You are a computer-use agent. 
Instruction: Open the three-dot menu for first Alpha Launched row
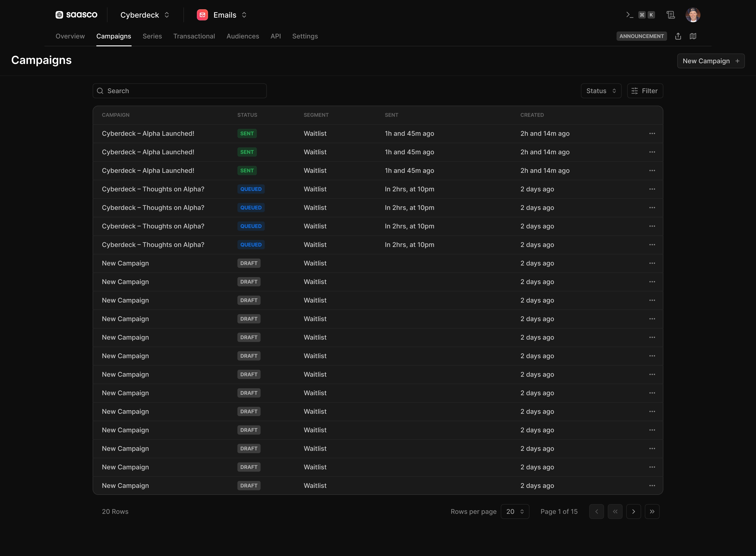652,134
